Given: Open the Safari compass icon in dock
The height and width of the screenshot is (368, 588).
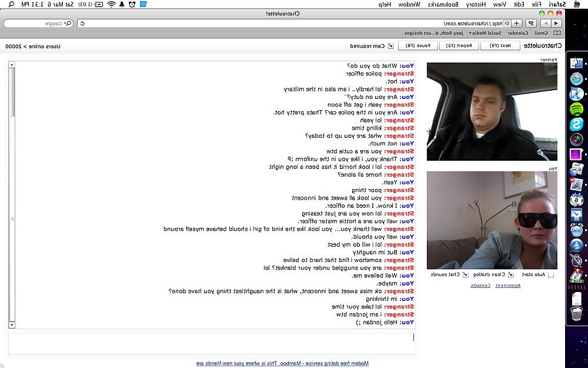Looking at the screenshot, I should click(x=577, y=79).
